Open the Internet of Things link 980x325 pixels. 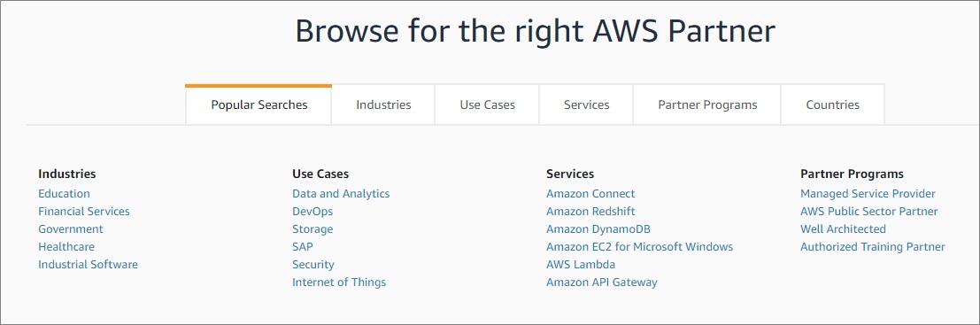point(339,282)
